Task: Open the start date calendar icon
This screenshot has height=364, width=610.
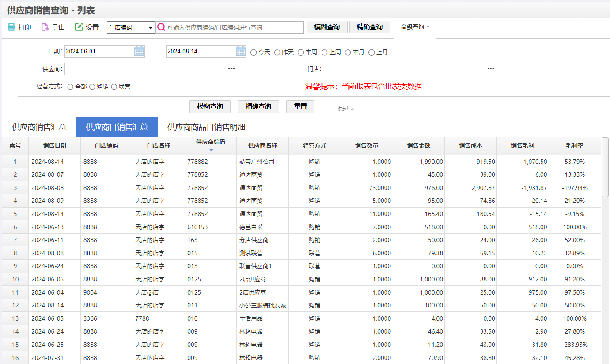Action: coord(139,51)
